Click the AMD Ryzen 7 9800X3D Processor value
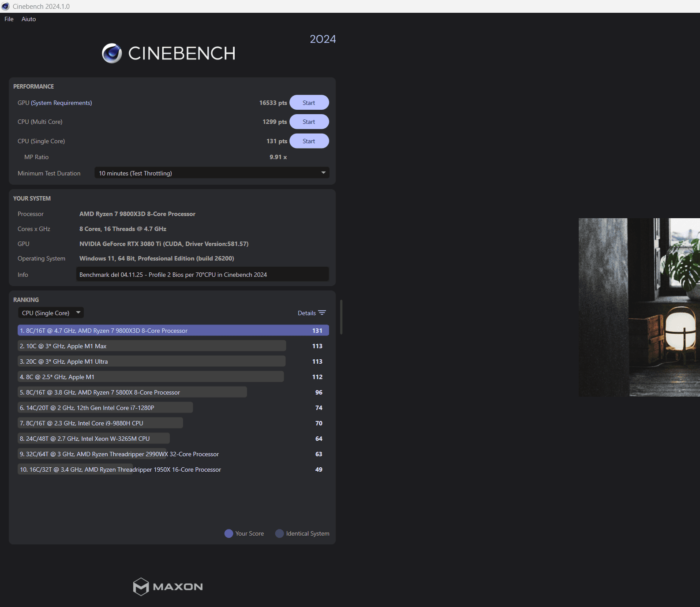 [137, 214]
